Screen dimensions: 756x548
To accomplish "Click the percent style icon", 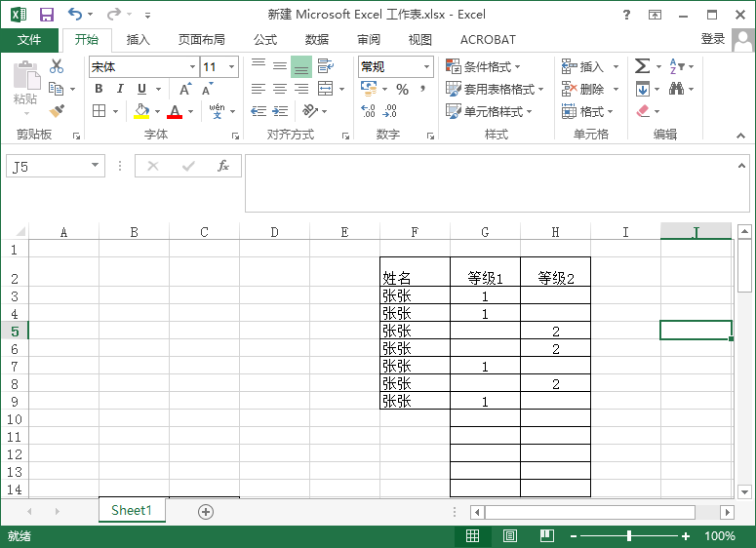I will (402, 89).
